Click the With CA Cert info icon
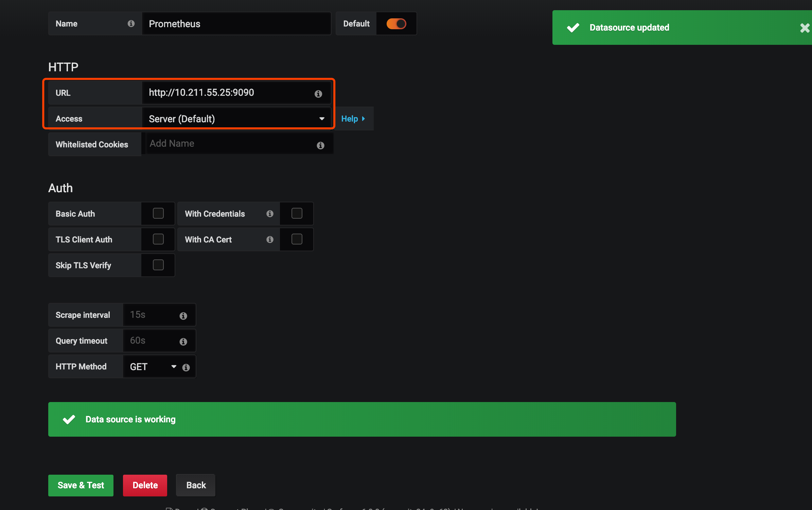 pos(270,239)
